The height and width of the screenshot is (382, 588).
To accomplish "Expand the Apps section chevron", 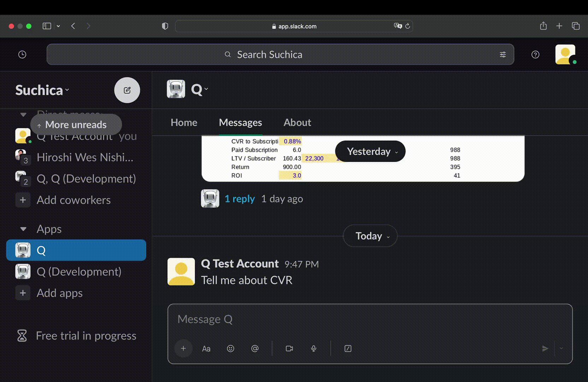I will [x=23, y=229].
